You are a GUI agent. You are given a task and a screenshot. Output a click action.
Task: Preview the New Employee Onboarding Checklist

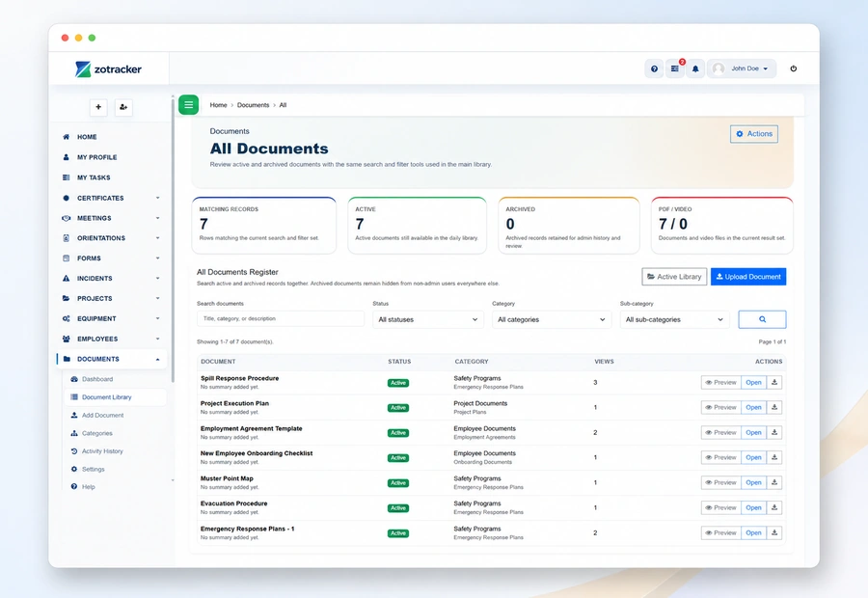pyautogui.click(x=720, y=457)
